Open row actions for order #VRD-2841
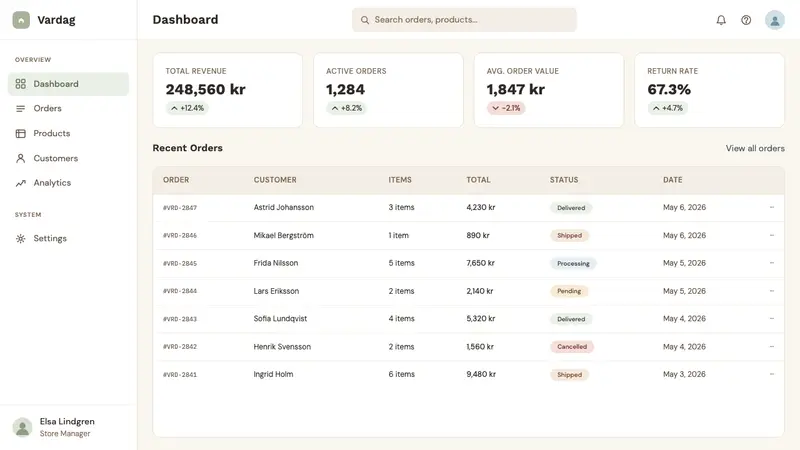This screenshot has width=800, height=450. point(771,374)
